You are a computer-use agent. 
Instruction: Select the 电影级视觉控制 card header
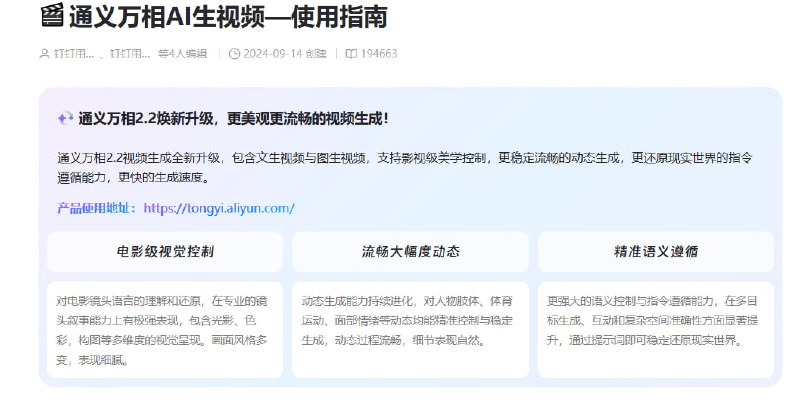tap(165, 252)
